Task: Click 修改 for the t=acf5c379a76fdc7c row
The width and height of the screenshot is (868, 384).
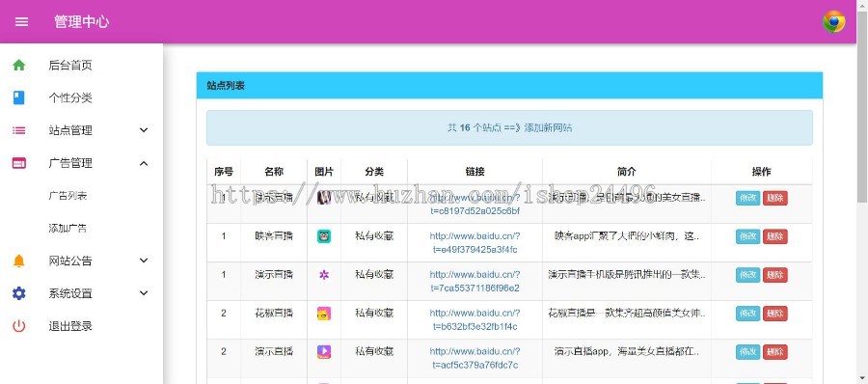Action: click(x=747, y=352)
